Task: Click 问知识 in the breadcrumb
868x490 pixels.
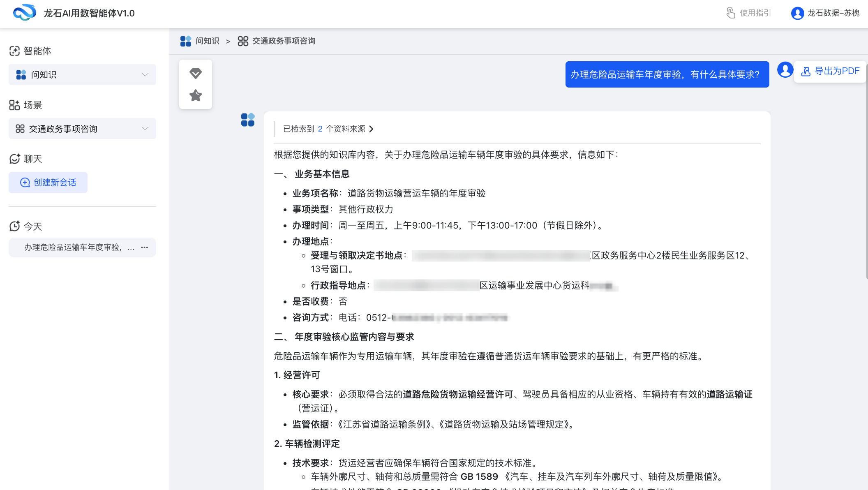Action: [207, 41]
